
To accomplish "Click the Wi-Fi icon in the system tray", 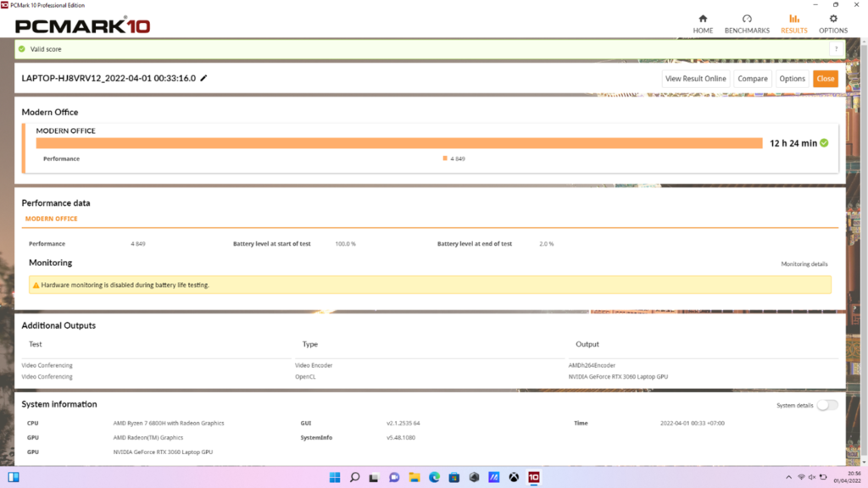I will tap(801, 477).
